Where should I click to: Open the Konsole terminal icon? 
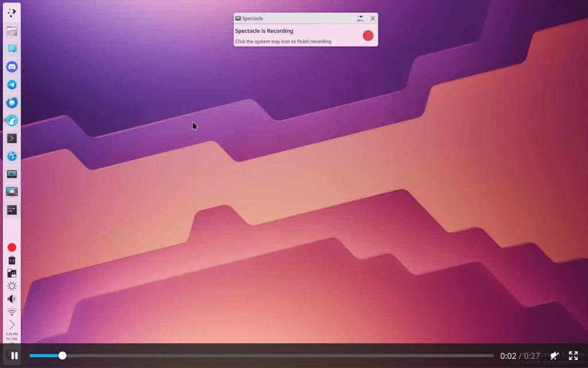tap(11, 138)
